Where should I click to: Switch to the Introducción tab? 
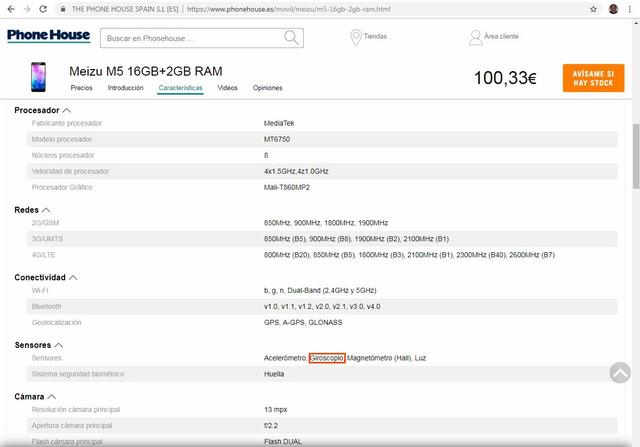(125, 88)
